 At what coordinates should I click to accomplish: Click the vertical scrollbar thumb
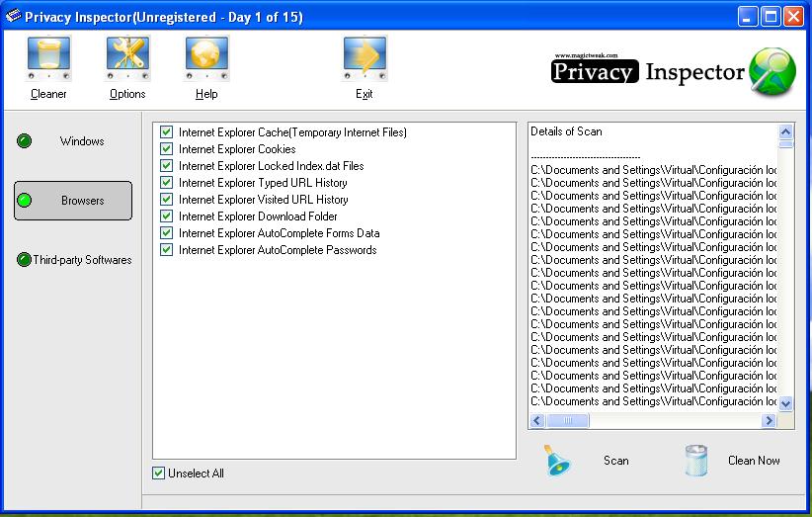tap(785, 143)
